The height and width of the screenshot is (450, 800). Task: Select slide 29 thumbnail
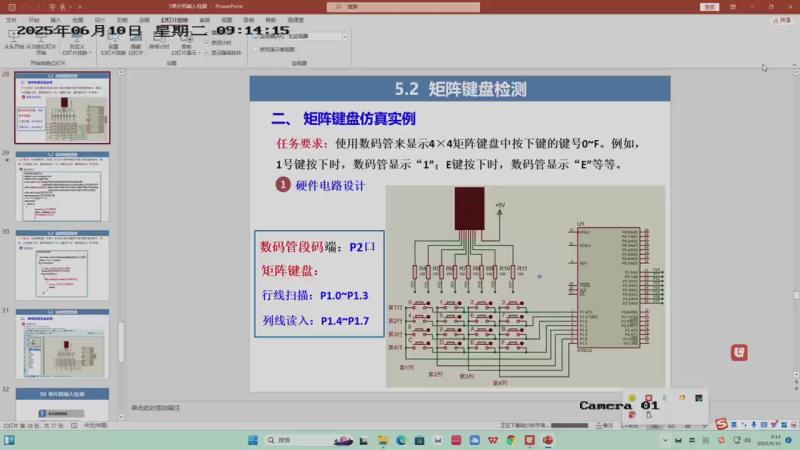62,186
